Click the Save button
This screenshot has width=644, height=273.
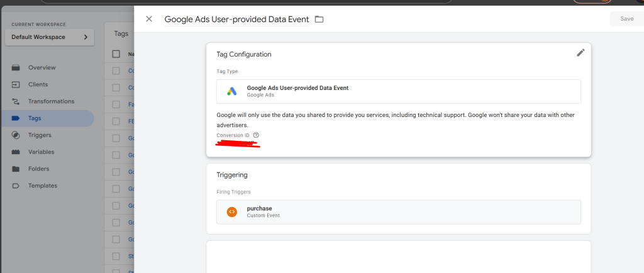[x=626, y=19]
